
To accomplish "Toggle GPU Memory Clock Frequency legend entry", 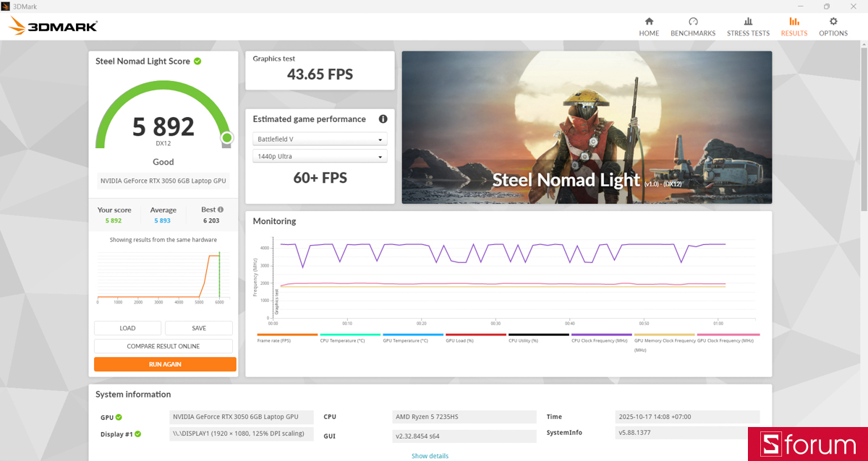I will (665, 342).
